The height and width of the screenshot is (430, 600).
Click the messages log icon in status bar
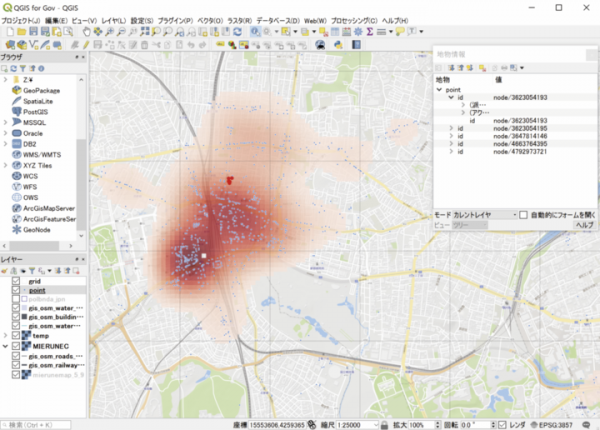(586, 425)
